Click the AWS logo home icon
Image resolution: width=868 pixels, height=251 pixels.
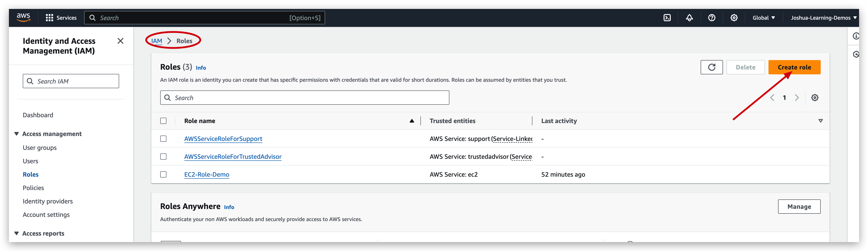[x=23, y=17]
